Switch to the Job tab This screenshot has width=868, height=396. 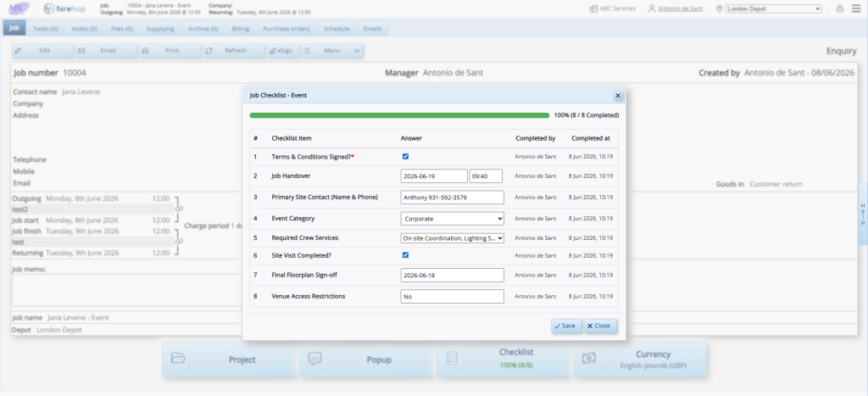click(14, 28)
